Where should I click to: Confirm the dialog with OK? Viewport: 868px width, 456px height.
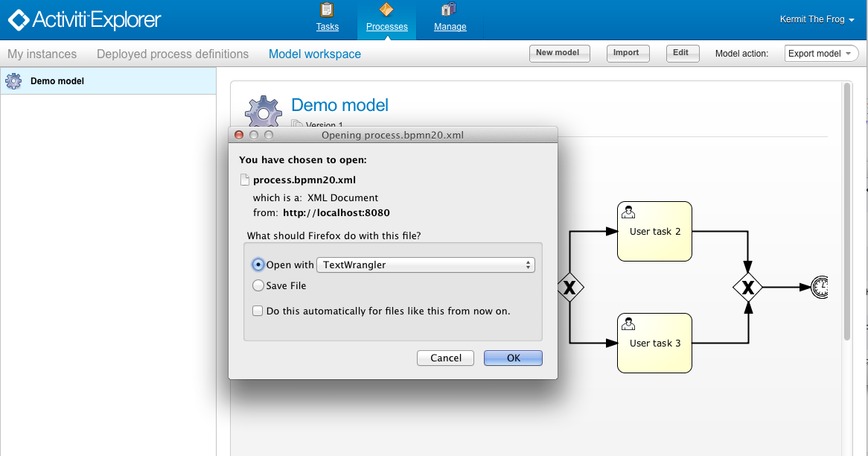point(513,358)
